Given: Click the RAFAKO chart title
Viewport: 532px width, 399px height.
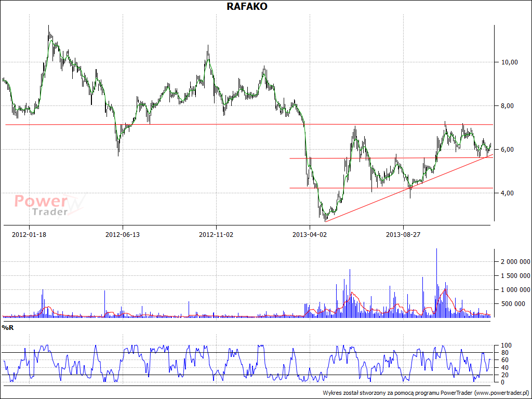Looking at the screenshot, I should pos(247,6).
